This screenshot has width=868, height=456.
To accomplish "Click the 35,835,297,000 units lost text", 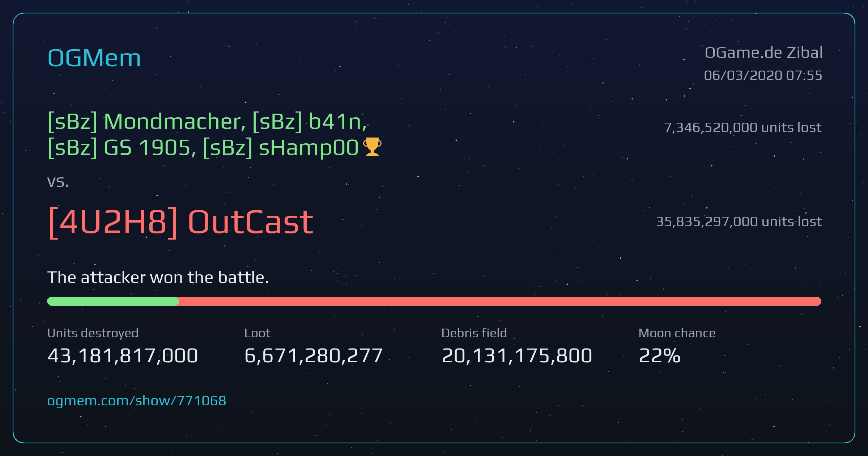I will click(739, 221).
